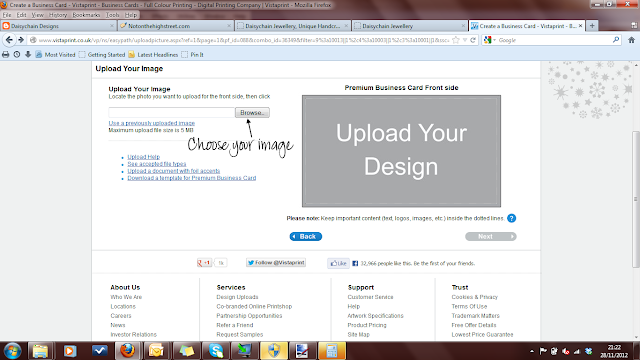Reload the page with the refresh icon
Viewport: 640px width, 360px height.
(473, 40)
